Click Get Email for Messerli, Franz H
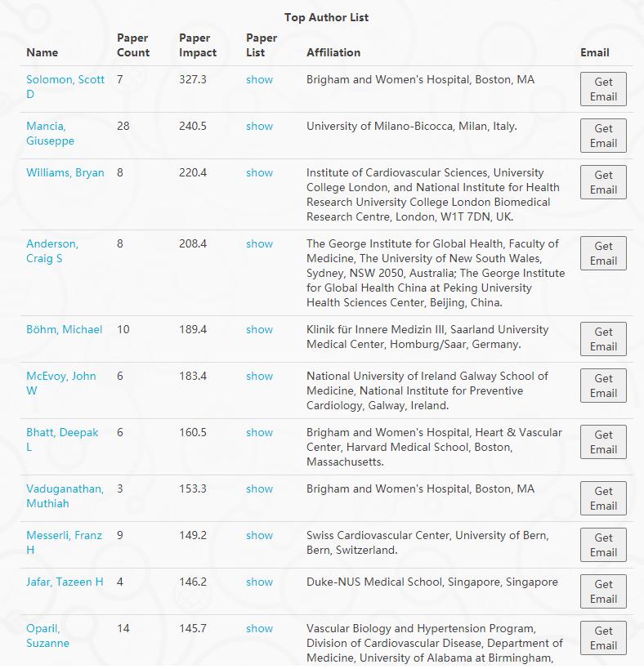644x669 pixels. [603, 545]
